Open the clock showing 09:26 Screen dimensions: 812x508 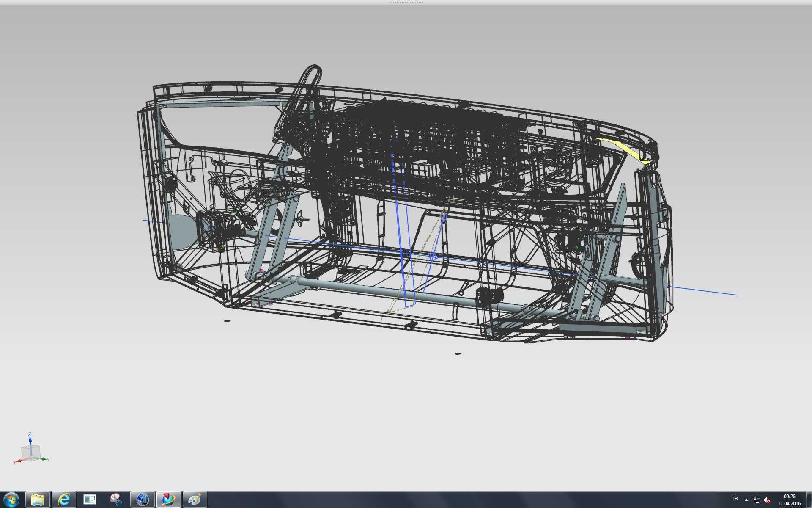[x=789, y=500]
